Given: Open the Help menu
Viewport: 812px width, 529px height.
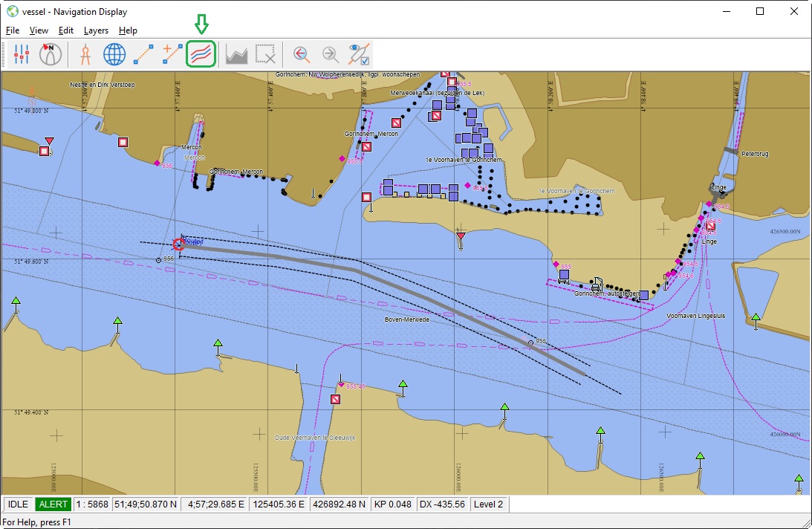Looking at the screenshot, I should click(x=128, y=30).
